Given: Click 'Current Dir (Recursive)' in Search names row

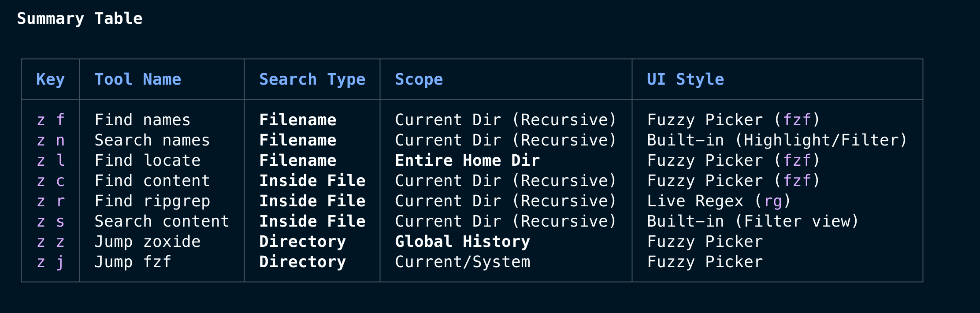Looking at the screenshot, I should click(x=506, y=140).
